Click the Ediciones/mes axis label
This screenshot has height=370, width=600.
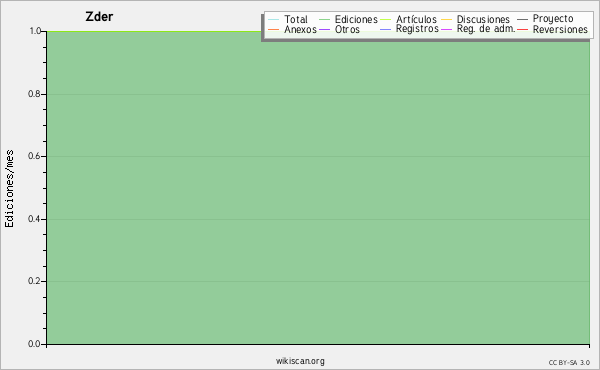pos(9,189)
